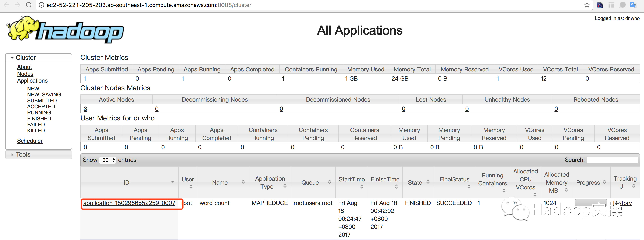This screenshot has height=240, width=644.
Task: Click the FINISHED state cell
Action: coord(418,203)
